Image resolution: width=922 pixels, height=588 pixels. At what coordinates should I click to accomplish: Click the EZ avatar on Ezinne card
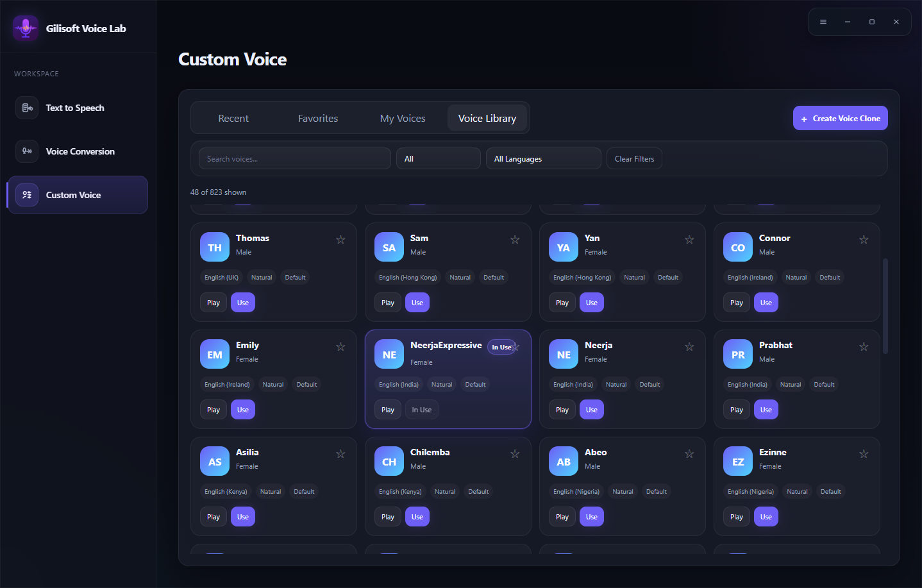pos(738,461)
